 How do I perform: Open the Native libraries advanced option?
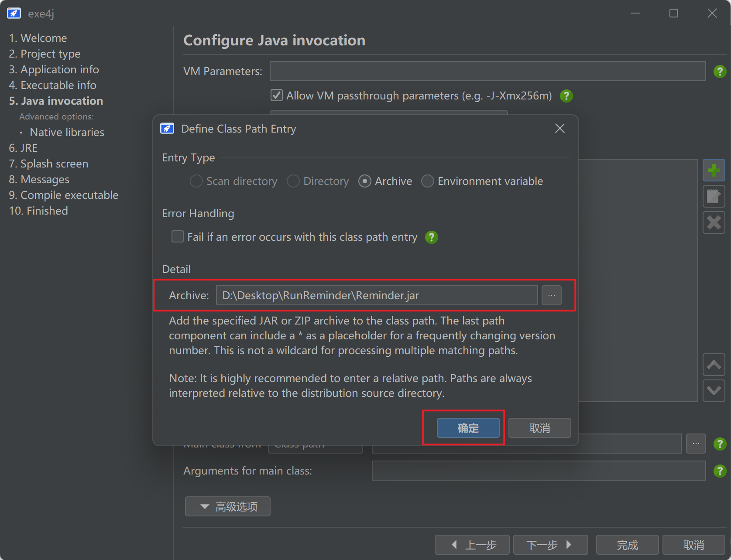tap(67, 132)
